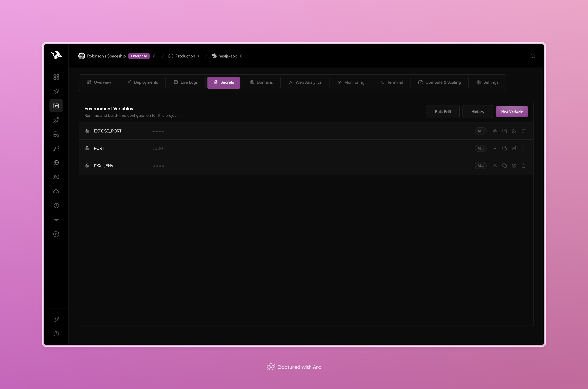Open the cloud icon in the sidebar
The height and width of the screenshot is (389, 588).
point(56,191)
